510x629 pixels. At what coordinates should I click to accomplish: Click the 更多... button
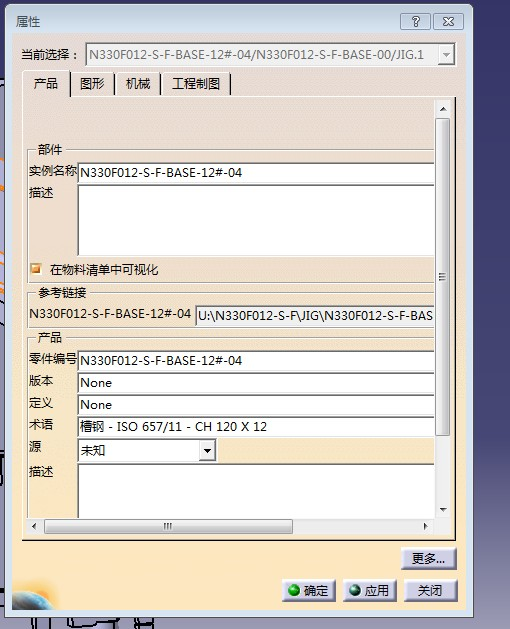coord(429,558)
